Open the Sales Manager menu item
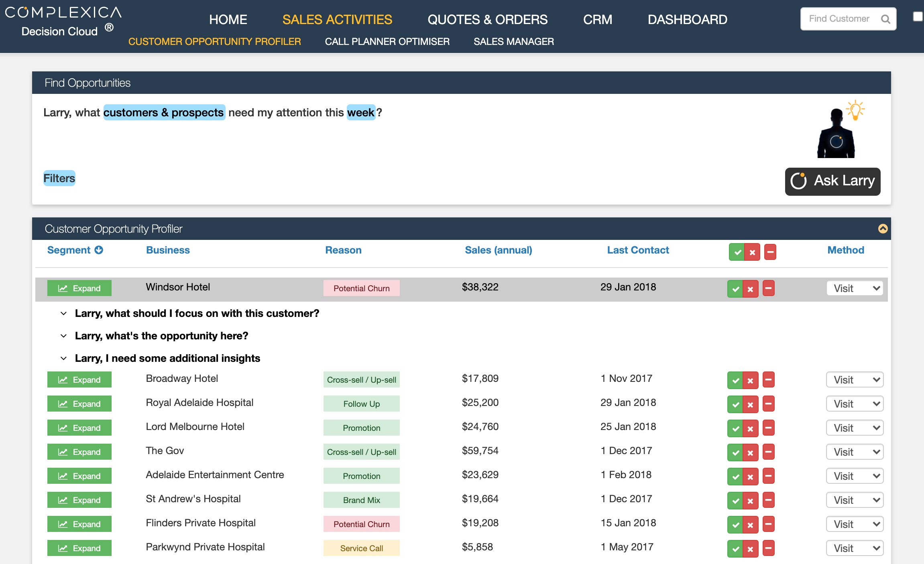This screenshot has height=564, width=924. coord(514,41)
